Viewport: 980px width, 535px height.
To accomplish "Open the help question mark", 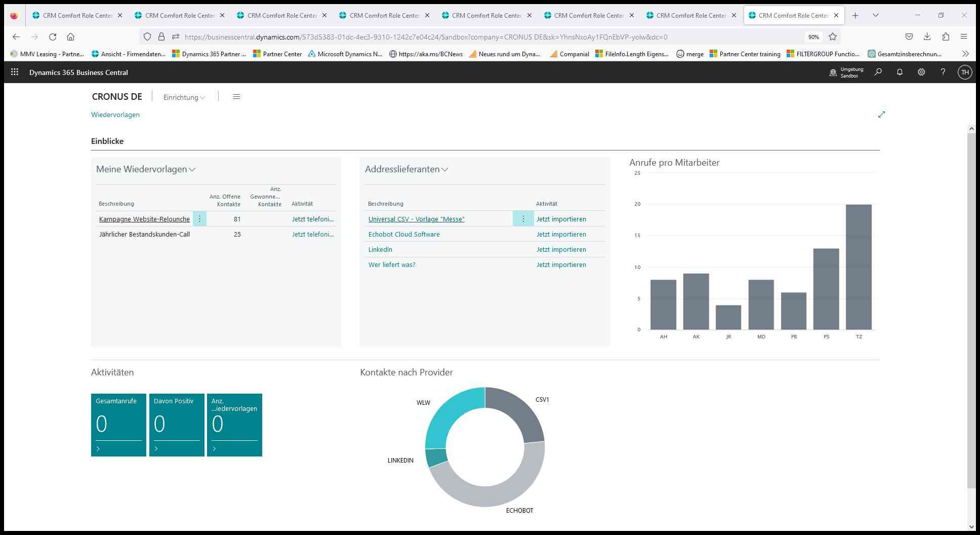I will (x=943, y=72).
